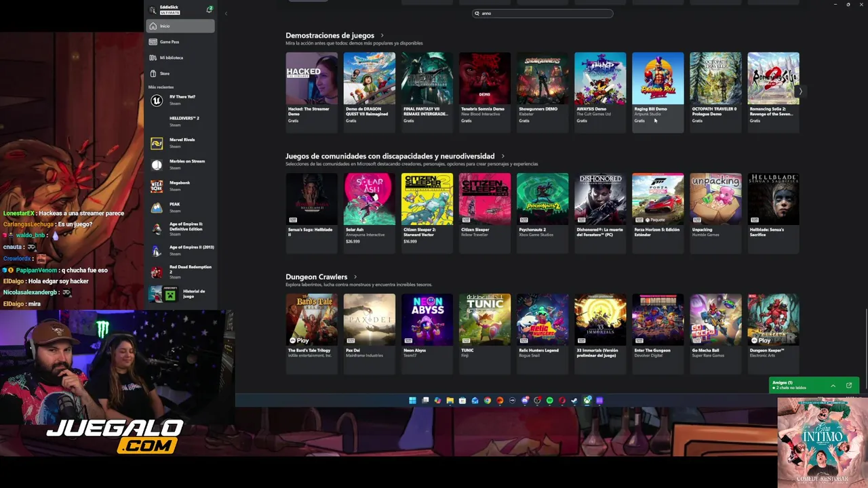Launch PEAK from the recent list
The height and width of the screenshot is (488, 868).
click(180, 207)
